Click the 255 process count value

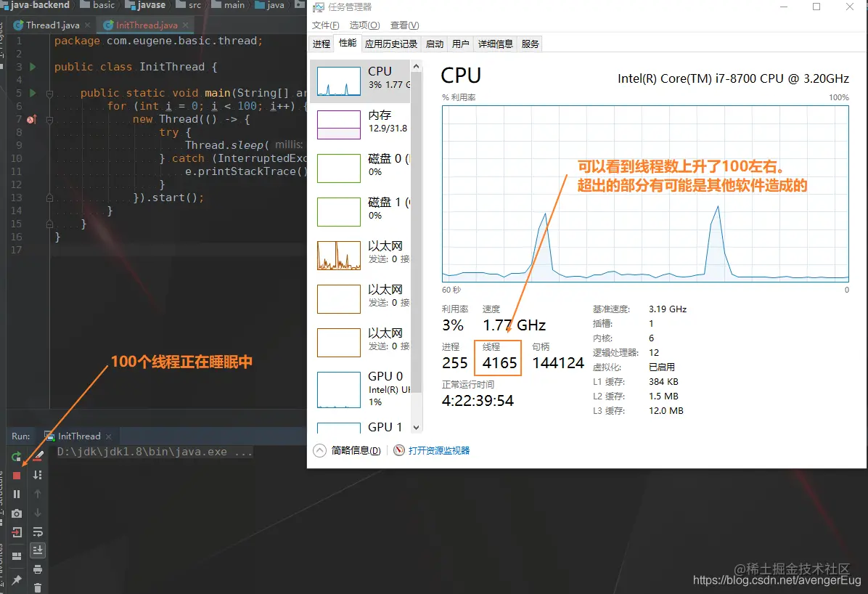[x=454, y=363]
